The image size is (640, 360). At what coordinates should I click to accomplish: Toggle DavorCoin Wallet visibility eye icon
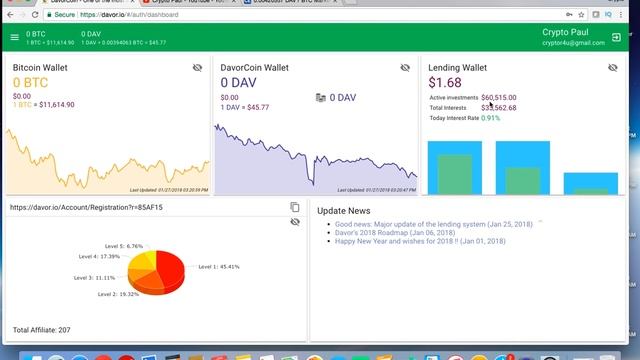405,68
